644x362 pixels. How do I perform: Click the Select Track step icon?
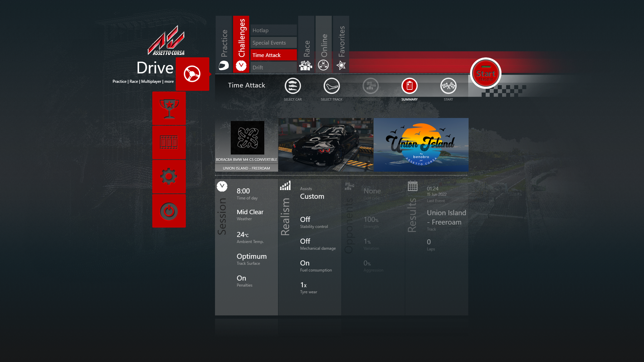tap(331, 86)
